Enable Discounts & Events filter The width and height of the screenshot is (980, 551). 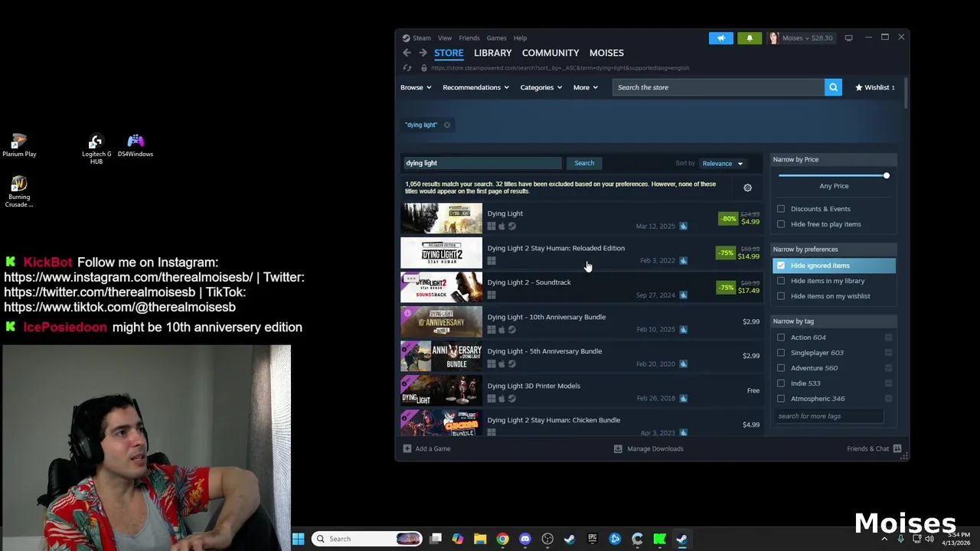(781, 209)
